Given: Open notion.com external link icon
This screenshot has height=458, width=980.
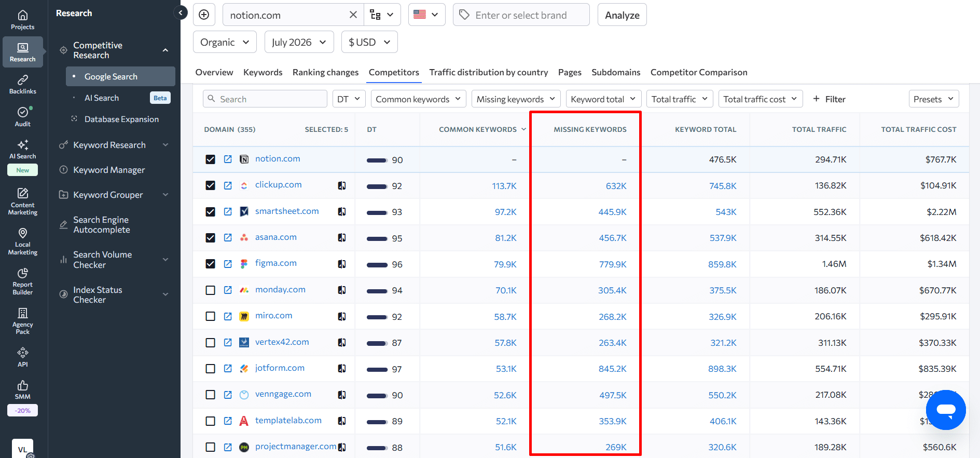Looking at the screenshot, I should pos(228,159).
